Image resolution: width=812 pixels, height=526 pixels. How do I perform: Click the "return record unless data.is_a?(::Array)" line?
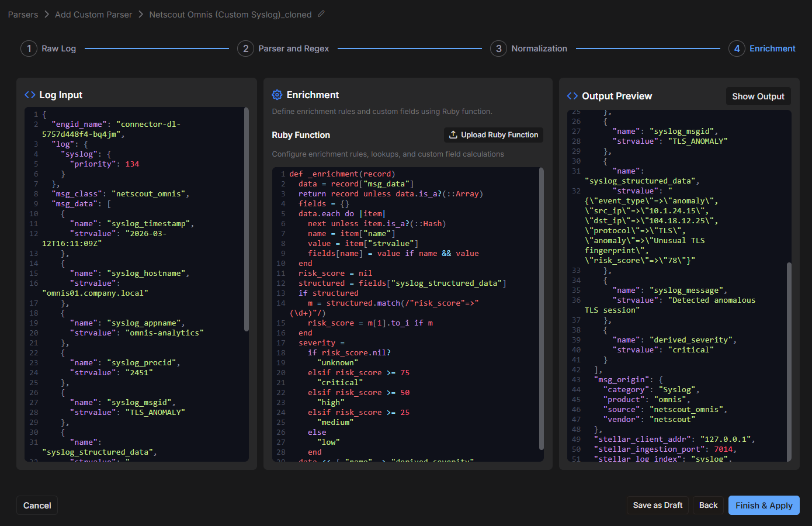pos(391,194)
